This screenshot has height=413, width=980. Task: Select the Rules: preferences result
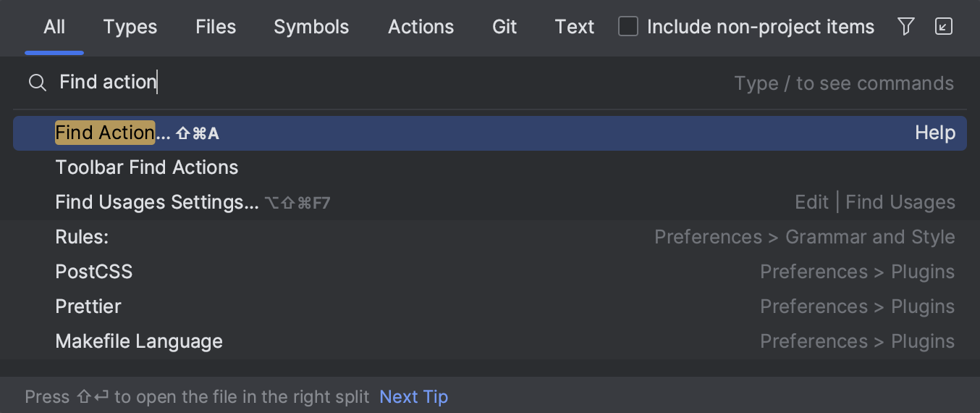pos(82,237)
